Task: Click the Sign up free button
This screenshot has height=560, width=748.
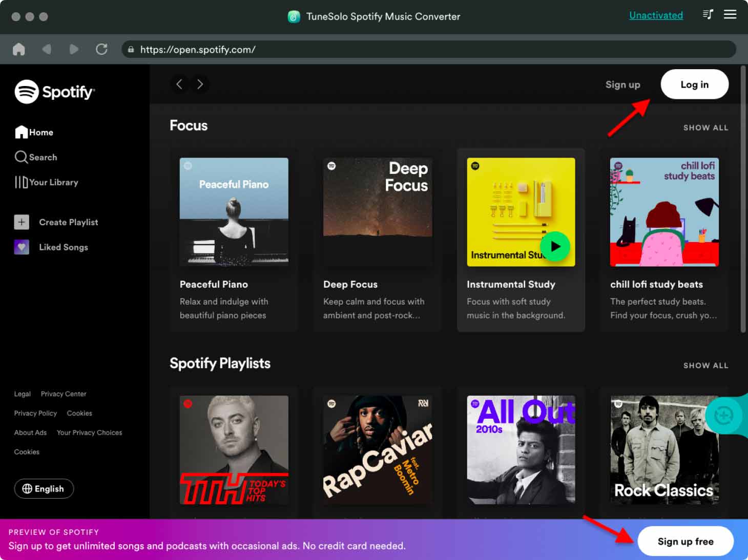Action: [x=685, y=541]
